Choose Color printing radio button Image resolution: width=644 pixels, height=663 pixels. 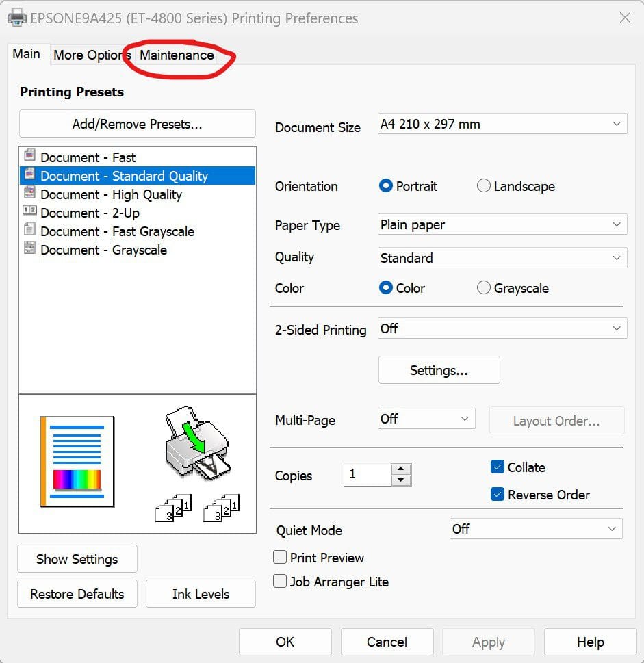(385, 287)
